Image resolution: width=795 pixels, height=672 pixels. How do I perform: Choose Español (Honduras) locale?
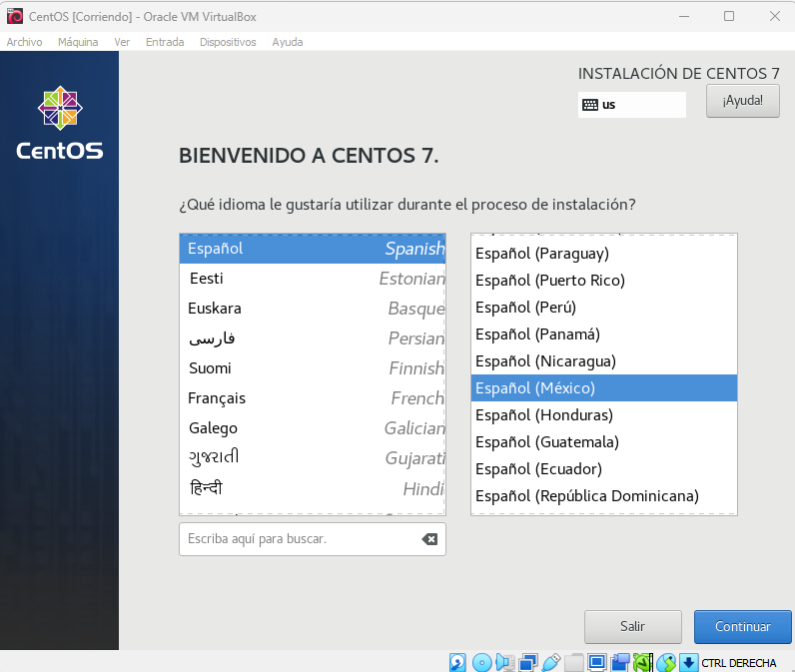point(604,415)
